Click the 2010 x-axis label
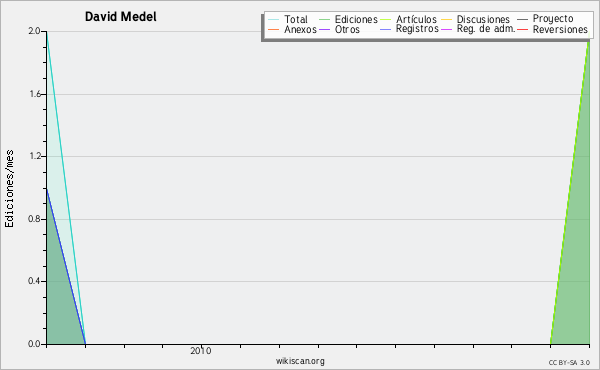This screenshot has width=600, height=370. click(201, 351)
